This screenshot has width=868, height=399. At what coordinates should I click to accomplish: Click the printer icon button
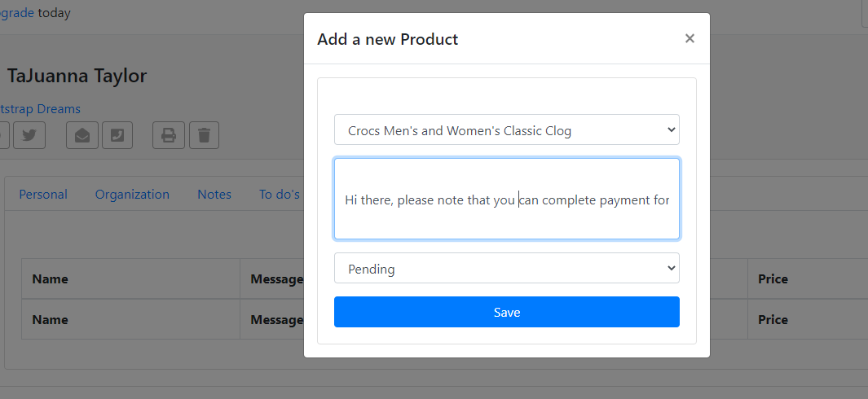pos(169,135)
